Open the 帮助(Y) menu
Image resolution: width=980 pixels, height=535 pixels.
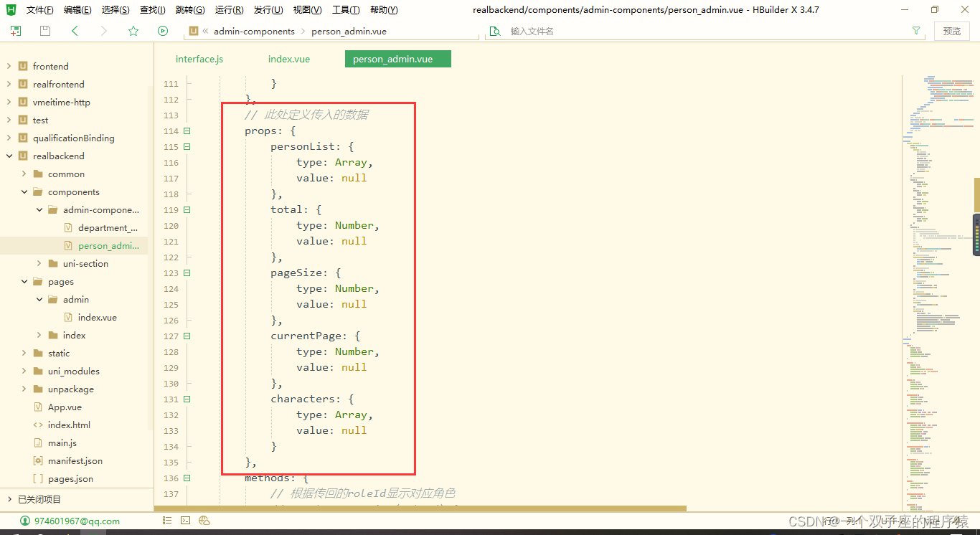[x=384, y=10]
